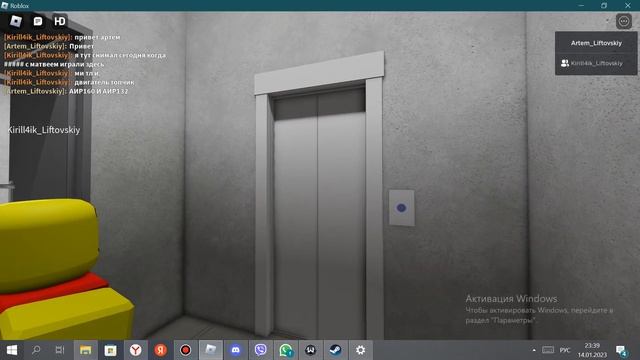The height and width of the screenshot is (360, 640).
Task: Open Viber from the taskbar
Action: tap(260, 350)
